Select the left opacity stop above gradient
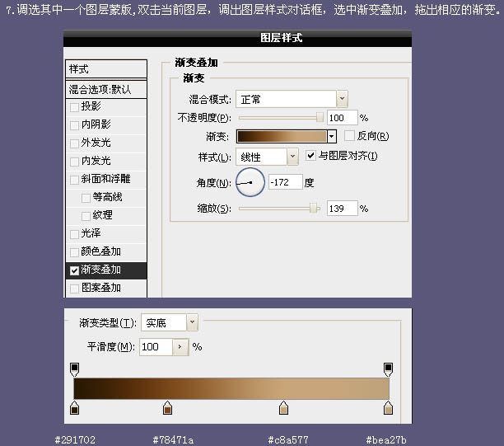Viewport: 504px width, 446px height. coord(75,369)
